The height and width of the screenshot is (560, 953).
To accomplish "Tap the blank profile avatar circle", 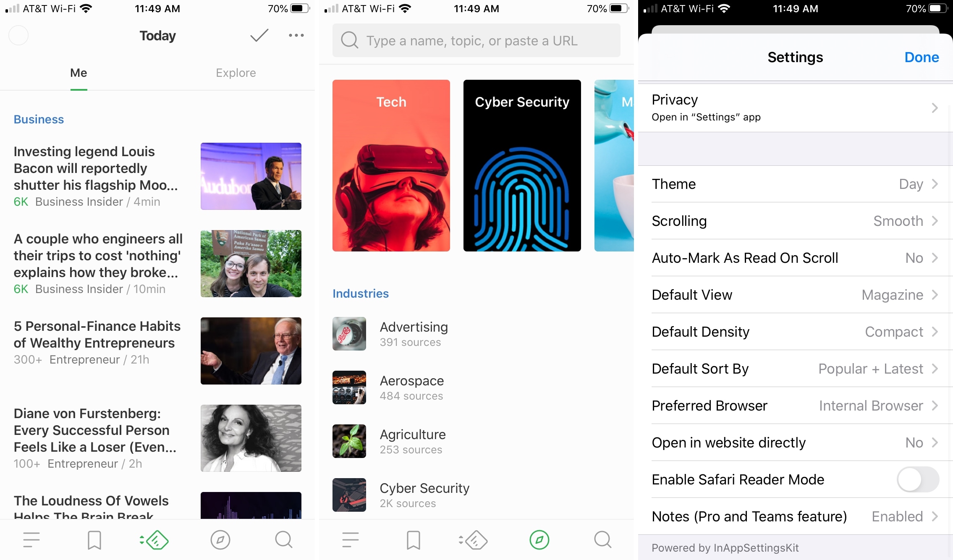I will [x=18, y=36].
